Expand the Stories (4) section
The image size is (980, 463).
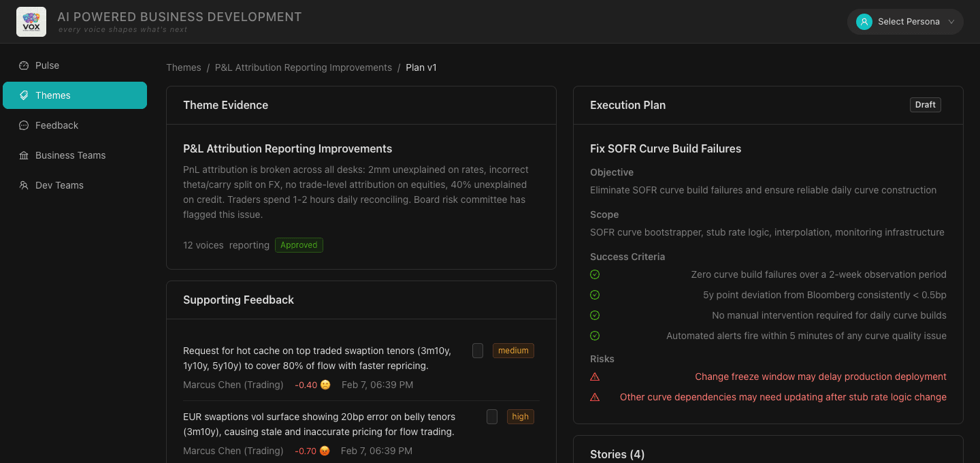[617, 454]
